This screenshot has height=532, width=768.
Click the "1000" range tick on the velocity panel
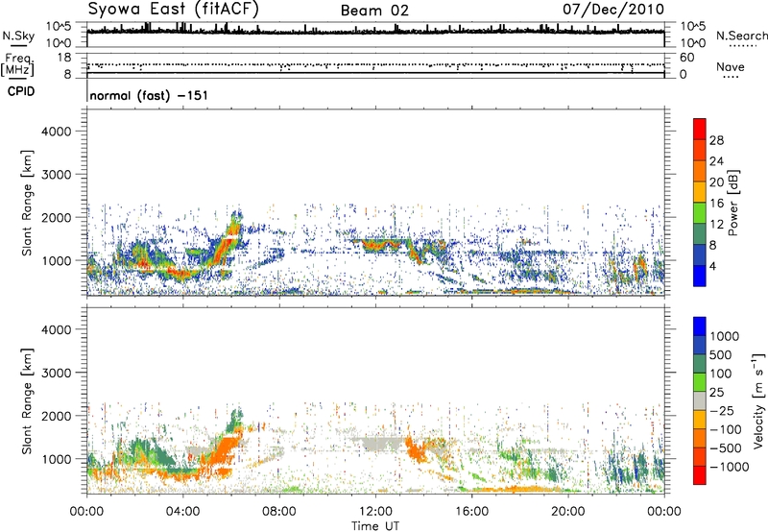[x=56, y=458]
